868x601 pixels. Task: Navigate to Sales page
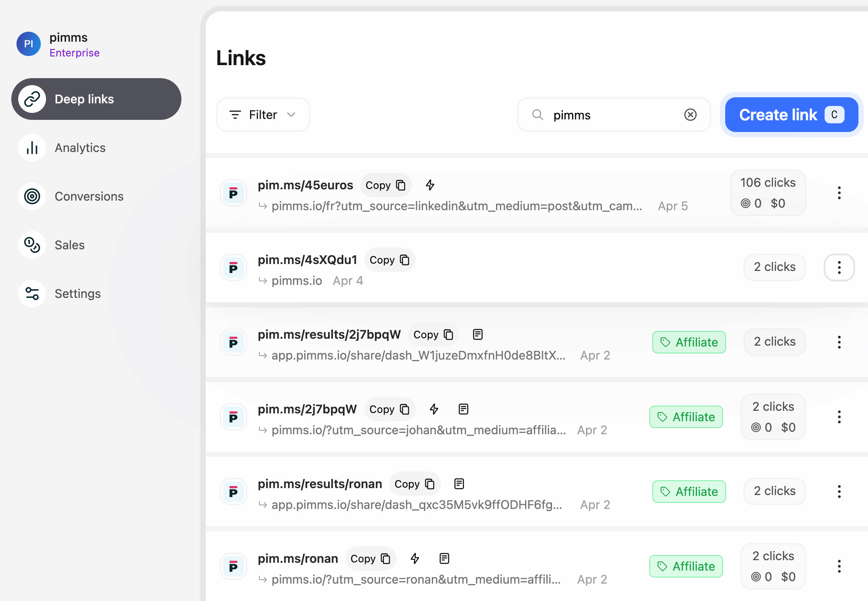pyautogui.click(x=69, y=245)
